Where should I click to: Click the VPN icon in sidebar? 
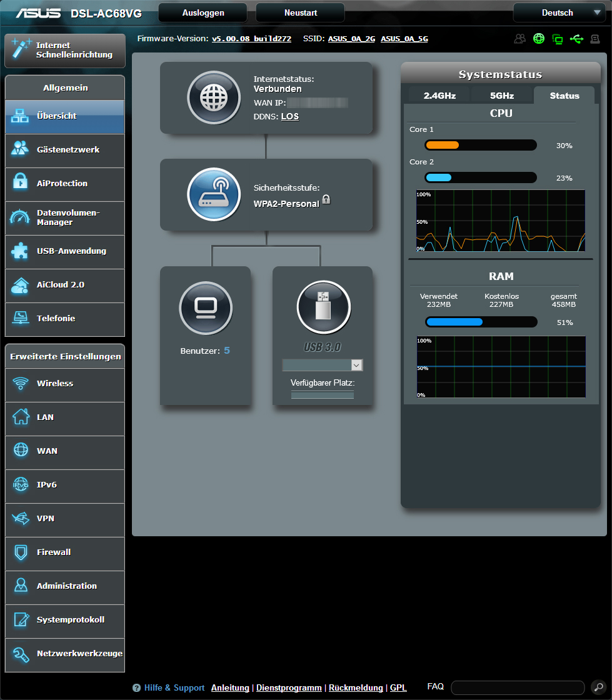pyautogui.click(x=21, y=518)
